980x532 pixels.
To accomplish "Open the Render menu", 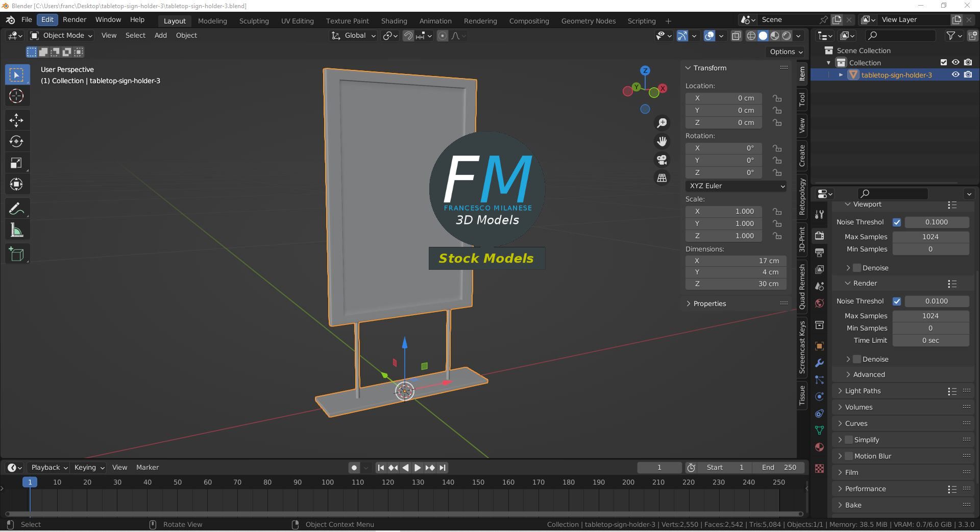I will point(75,19).
